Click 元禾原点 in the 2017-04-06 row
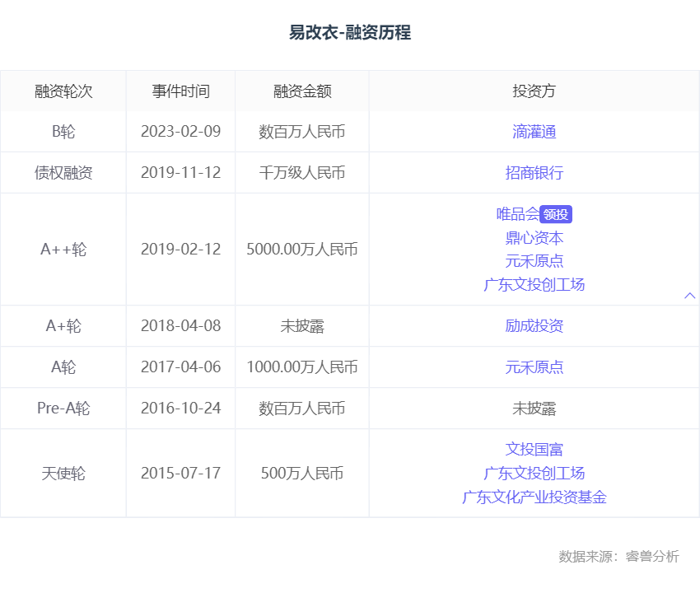The image size is (700, 593). [x=534, y=367]
